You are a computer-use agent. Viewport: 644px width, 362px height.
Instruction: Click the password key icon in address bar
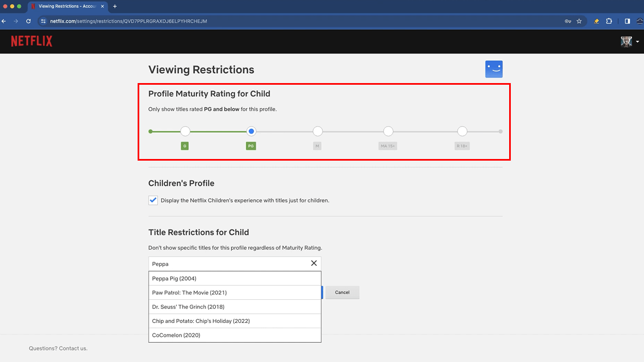click(x=567, y=21)
